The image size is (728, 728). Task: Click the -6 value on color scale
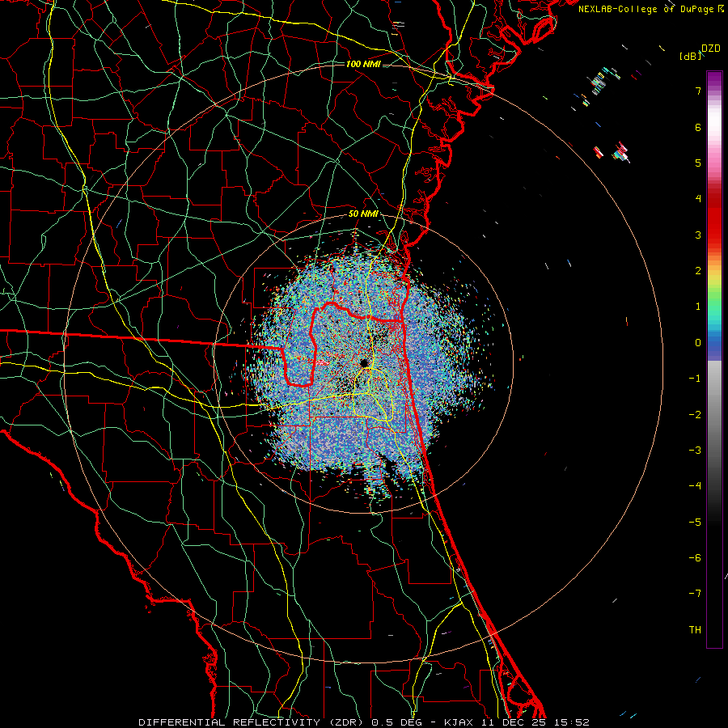coord(695,558)
